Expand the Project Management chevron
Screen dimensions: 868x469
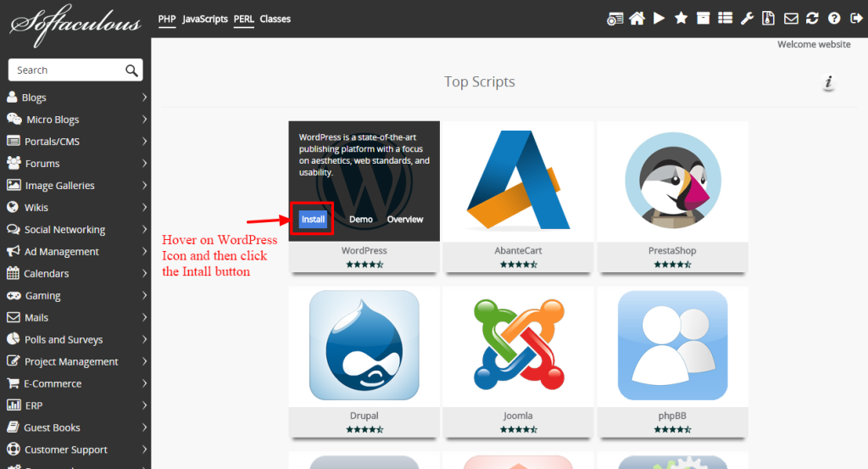(x=144, y=361)
